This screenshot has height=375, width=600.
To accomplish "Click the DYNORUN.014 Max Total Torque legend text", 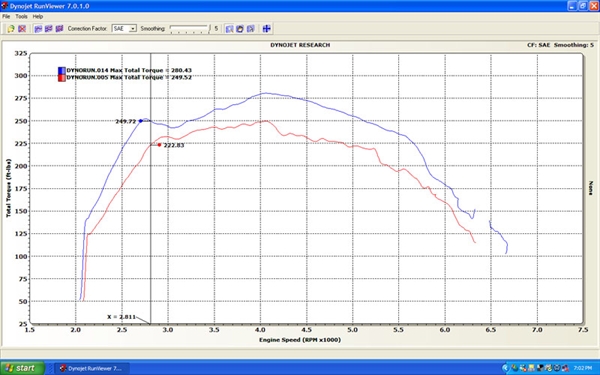I will 129,70.
